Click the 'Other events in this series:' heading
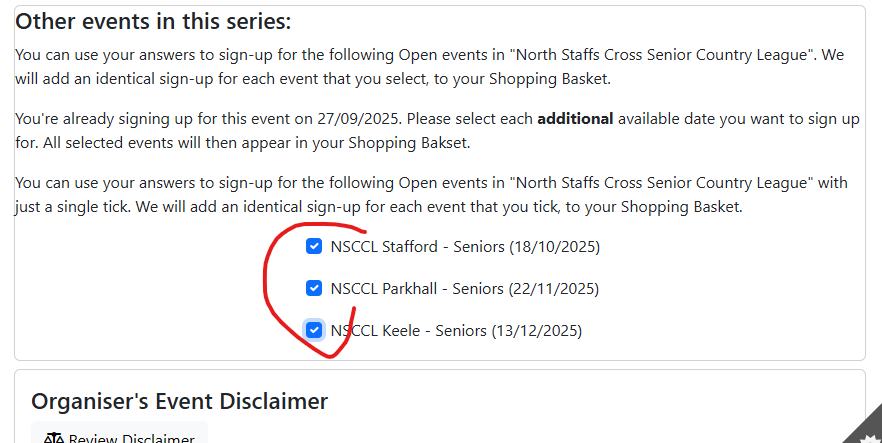 tap(153, 22)
